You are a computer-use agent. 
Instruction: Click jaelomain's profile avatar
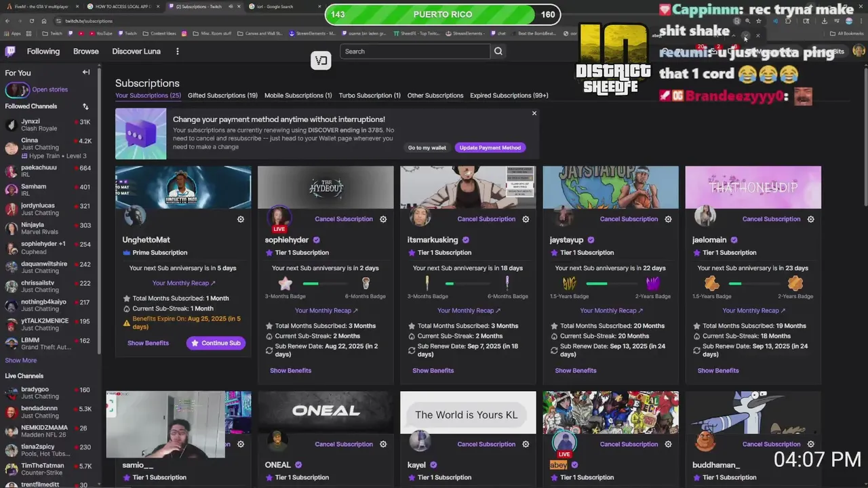click(705, 216)
